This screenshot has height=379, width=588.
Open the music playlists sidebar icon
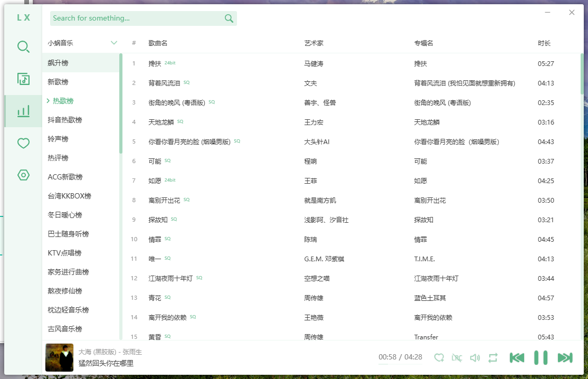23,79
